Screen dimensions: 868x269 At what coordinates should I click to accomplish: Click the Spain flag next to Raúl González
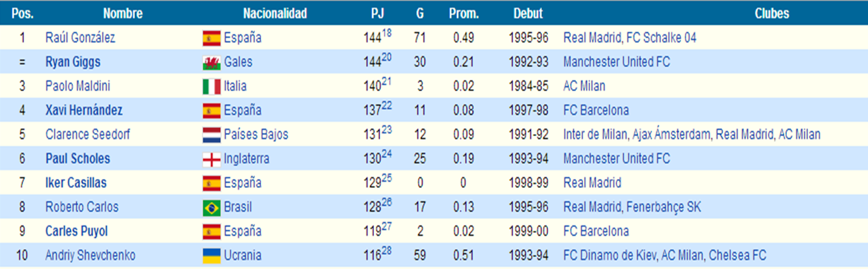(211, 38)
